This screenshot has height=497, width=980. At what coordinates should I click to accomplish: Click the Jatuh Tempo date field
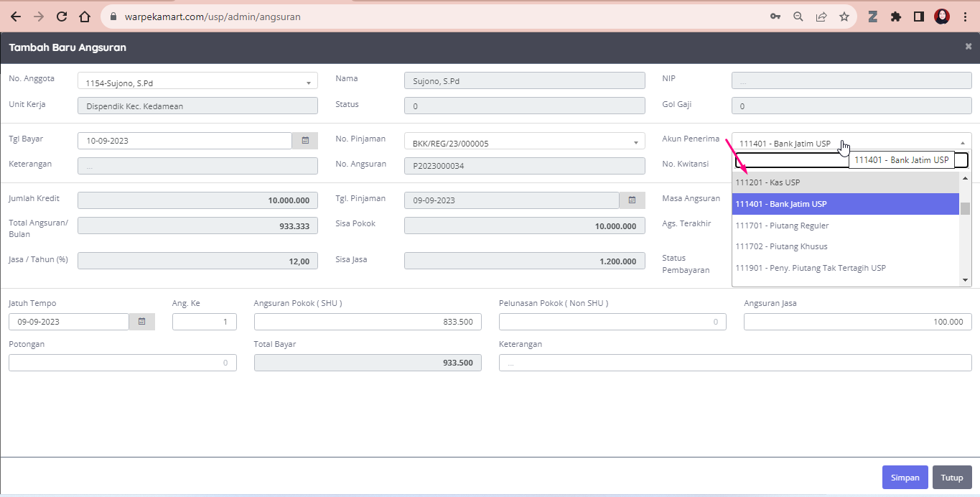pyautogui.click(x=69, y=322)
